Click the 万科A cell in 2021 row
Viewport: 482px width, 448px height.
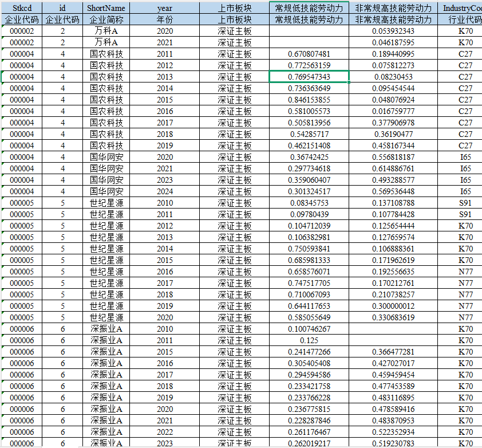106,42
